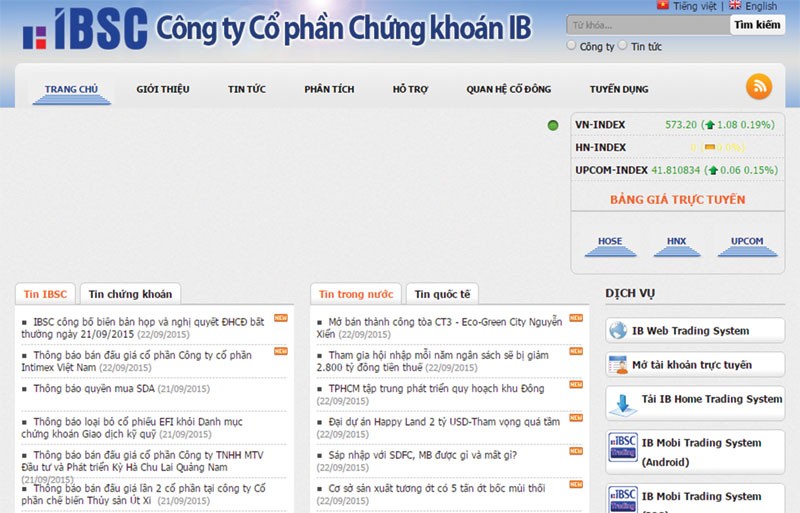The image size is (800, 513).
Task: Click BẢNG GIÁ TRỰC TUYẾN heading link
Action: click(678, 200)
